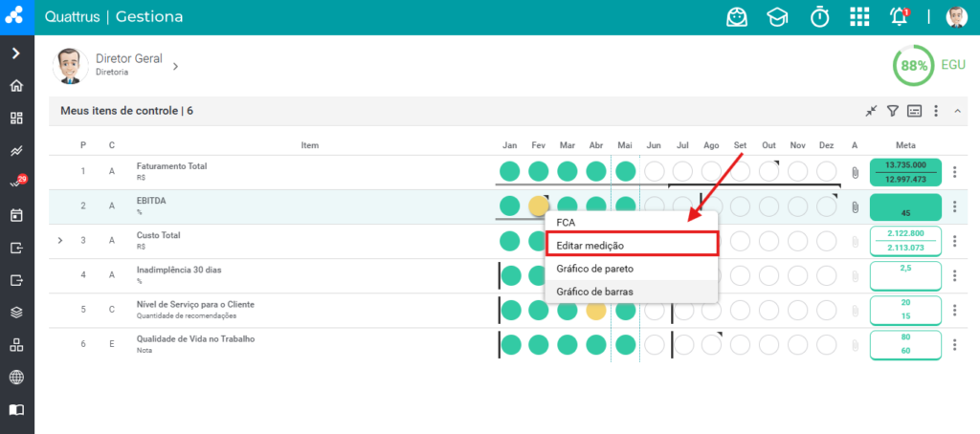Click the Faturamento Total attachment paperclip

click(x=855, y=172)
